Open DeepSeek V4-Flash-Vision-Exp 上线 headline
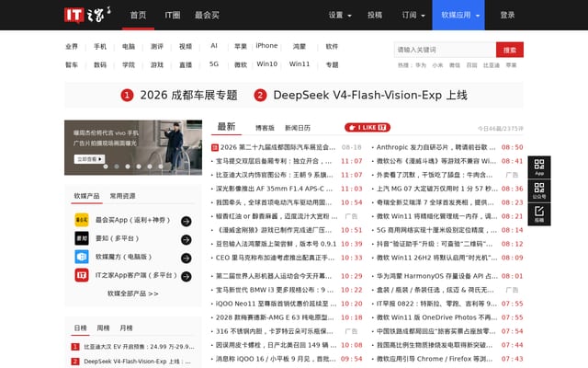This screenshot has height=368, width=588. [370, 96]
